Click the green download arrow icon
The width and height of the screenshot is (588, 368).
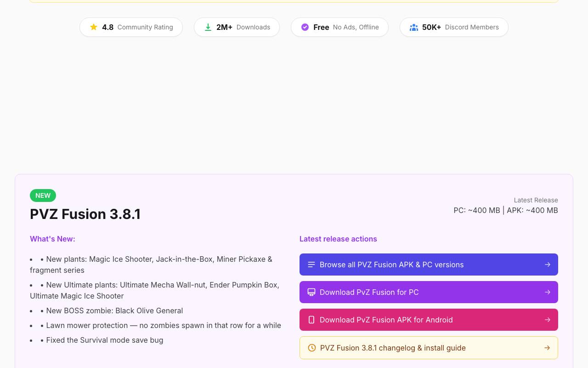click(208, 27)
